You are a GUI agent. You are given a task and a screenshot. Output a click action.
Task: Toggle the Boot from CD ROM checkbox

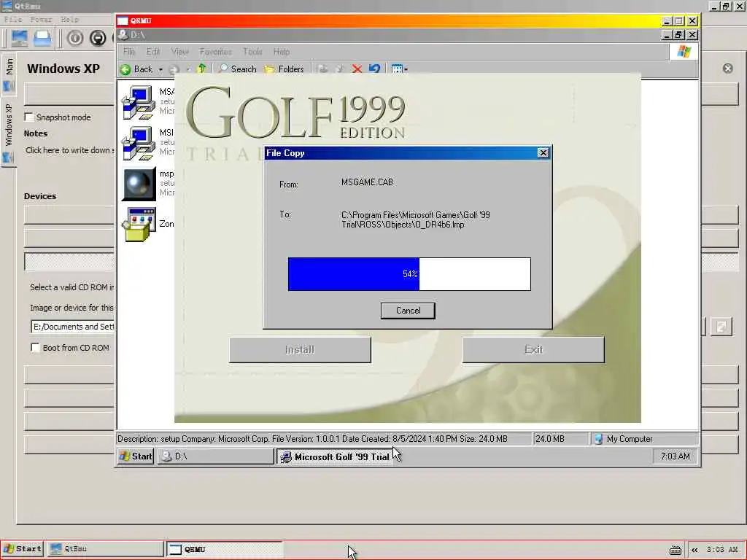(x=35, y=348)
